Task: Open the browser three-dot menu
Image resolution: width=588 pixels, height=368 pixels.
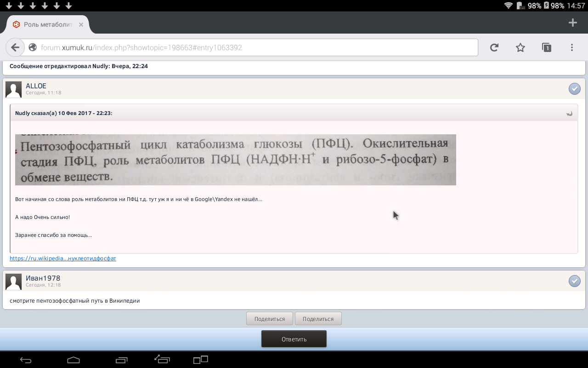Action: (572, 47)
